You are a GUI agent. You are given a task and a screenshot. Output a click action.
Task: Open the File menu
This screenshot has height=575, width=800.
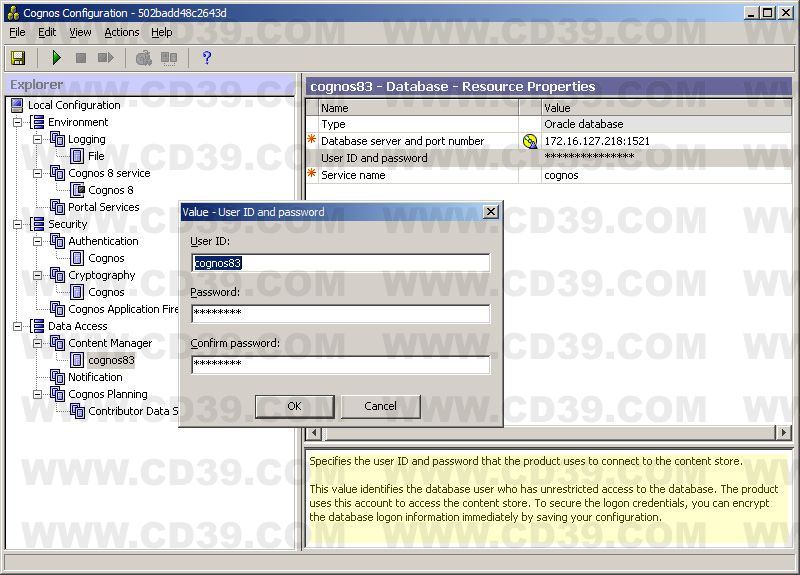coord(17,33)
